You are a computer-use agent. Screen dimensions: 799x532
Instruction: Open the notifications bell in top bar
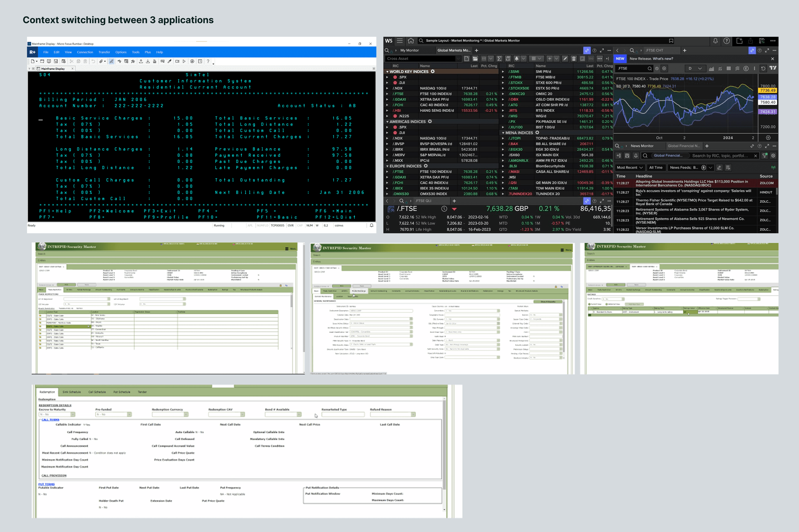pyautogui.click(x=715, y=41)
